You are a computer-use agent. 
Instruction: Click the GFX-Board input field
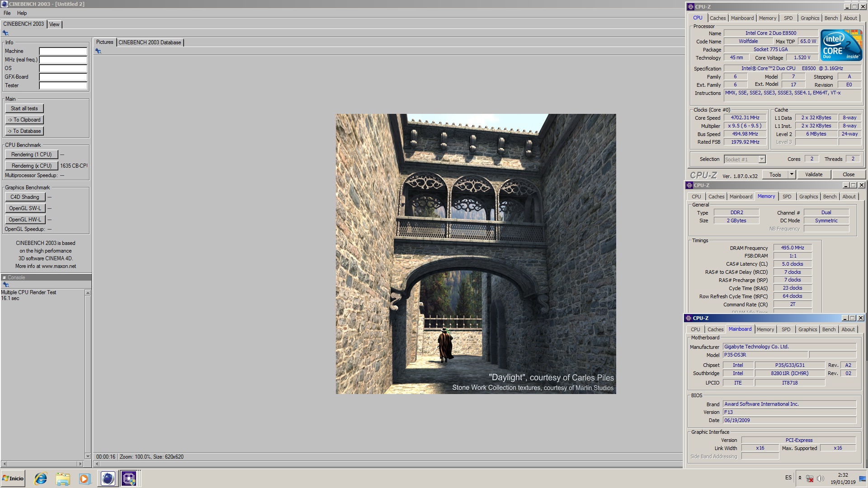[x=63, y=77]
